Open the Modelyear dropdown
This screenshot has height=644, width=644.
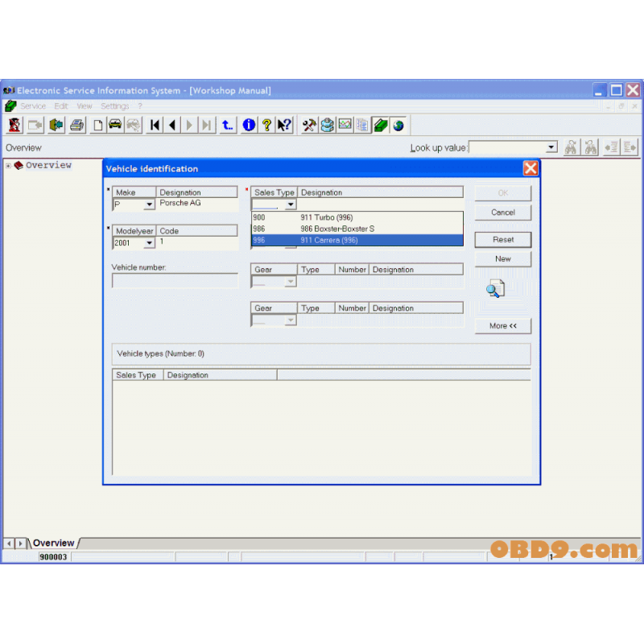[149, 243]
